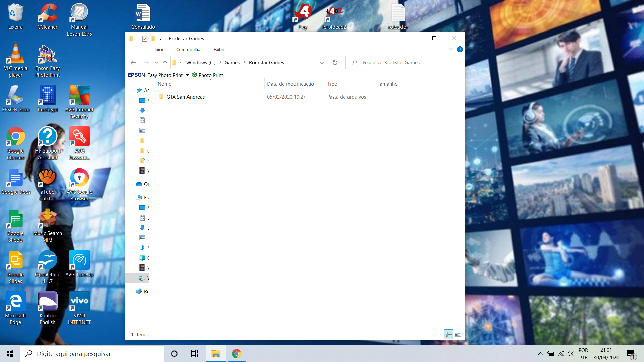Select the TrueCrypt desktop icon
The height and width of the screenshot is (362, 644).
pyautogui.click(x=47, y=99)
